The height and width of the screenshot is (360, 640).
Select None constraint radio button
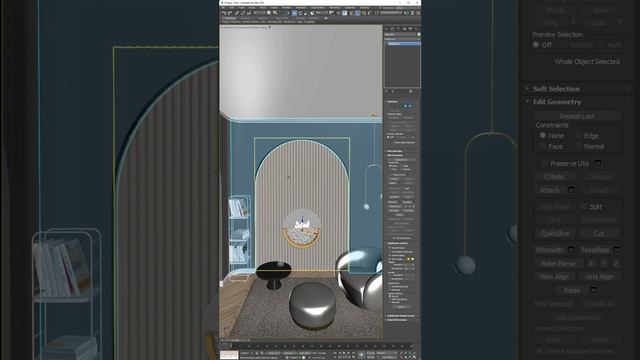[390, 166]
